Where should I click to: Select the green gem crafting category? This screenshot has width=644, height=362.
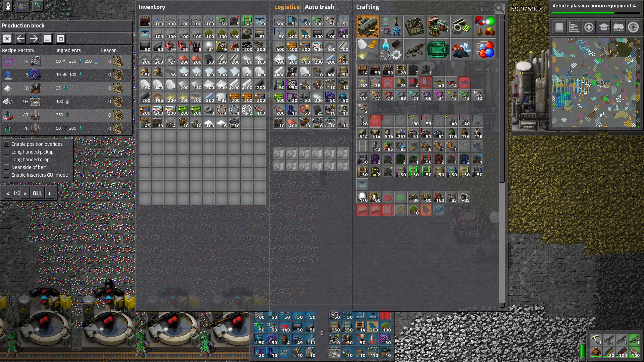click(438, 50)
